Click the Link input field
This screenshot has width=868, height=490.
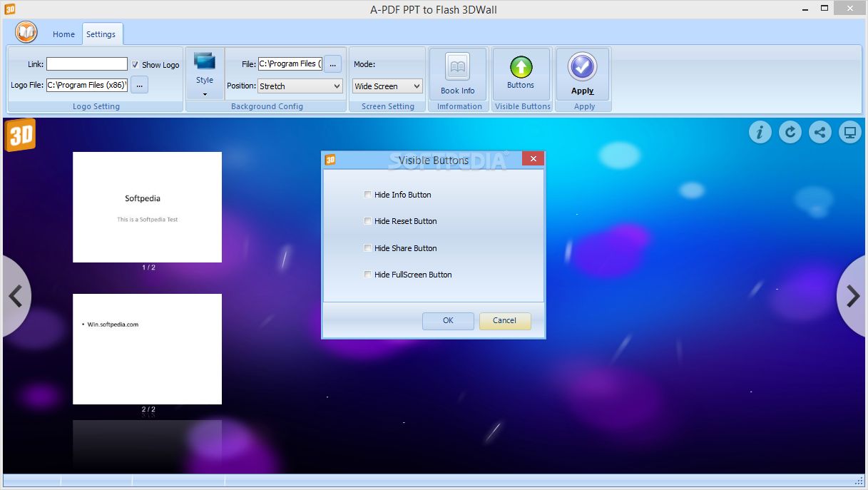(87, 64)
